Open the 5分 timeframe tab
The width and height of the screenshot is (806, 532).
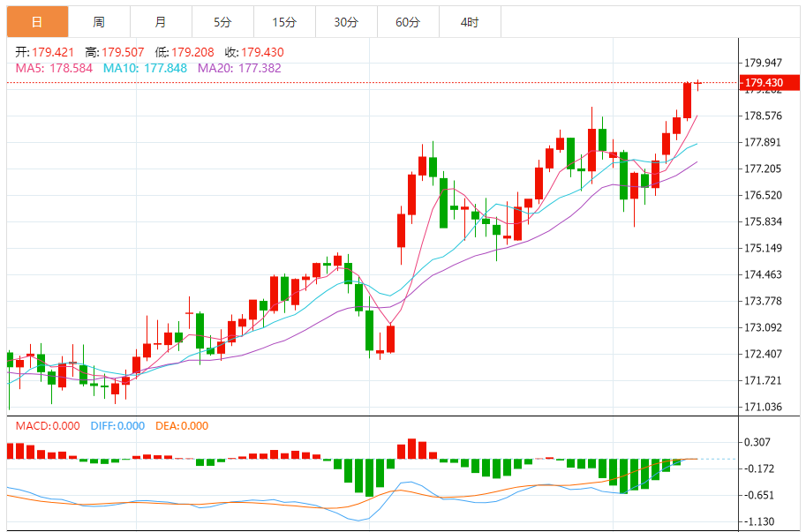222,22
